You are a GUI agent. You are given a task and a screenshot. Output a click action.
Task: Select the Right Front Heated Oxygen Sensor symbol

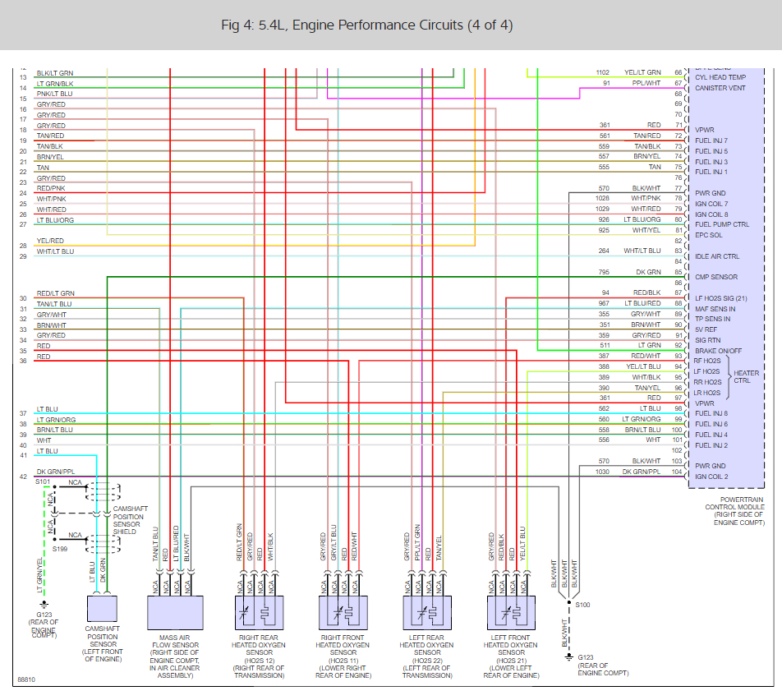point(343,613)
